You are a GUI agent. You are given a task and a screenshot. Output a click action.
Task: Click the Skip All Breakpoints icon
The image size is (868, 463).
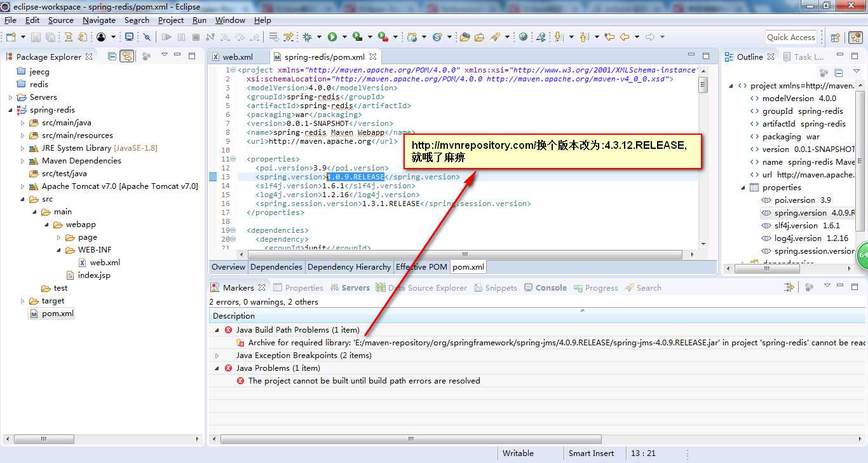[147, 37]
